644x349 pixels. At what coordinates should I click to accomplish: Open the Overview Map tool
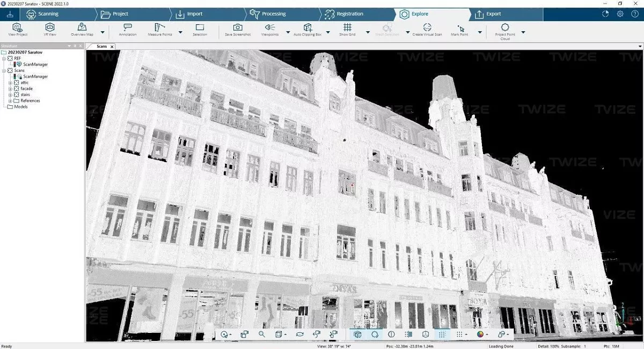coord(82,27)
